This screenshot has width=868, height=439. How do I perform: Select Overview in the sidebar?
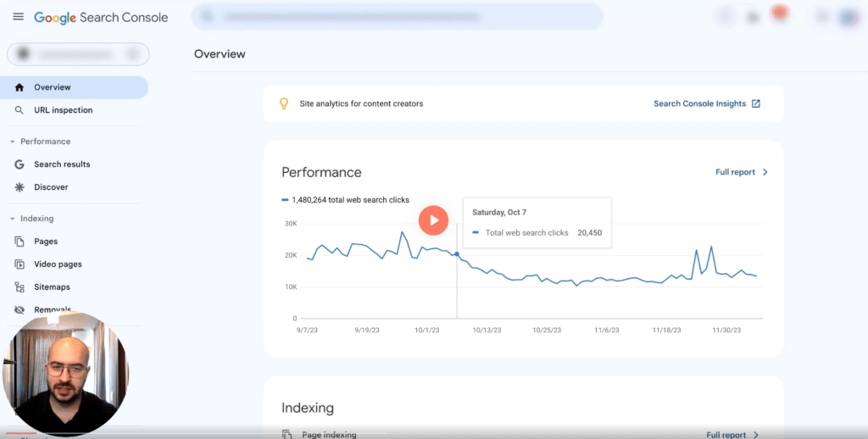[x=75, y=87]
